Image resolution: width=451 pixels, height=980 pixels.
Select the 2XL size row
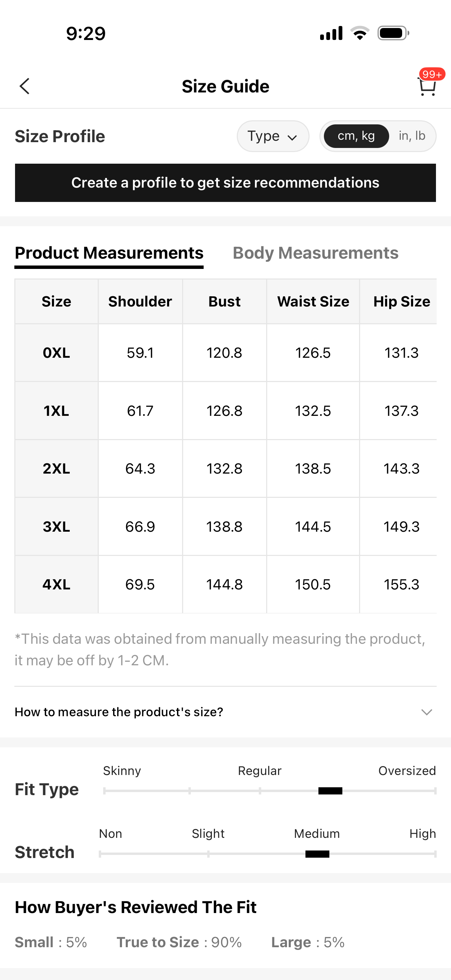[56, 469]
